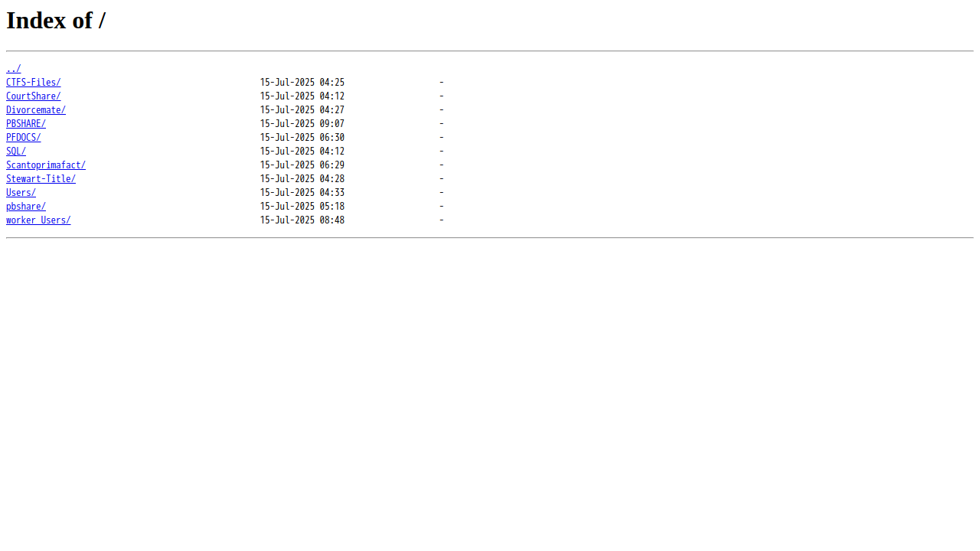
Task: Click the size dash next to CTFS-Files
Action: click(x=442, y=83)
